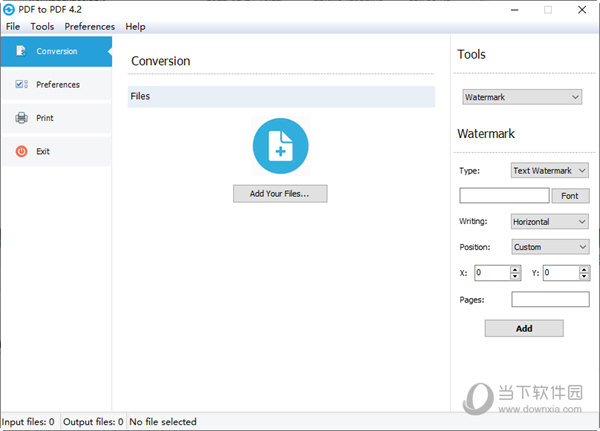
Task: Click the printer icon in sidebar
Action: (21, 118)
